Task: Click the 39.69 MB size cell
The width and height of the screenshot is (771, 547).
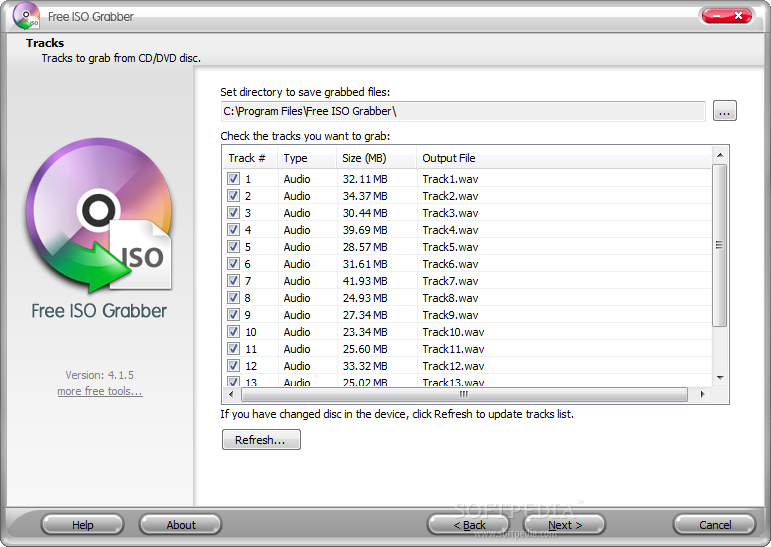Action: coord(365,230)
